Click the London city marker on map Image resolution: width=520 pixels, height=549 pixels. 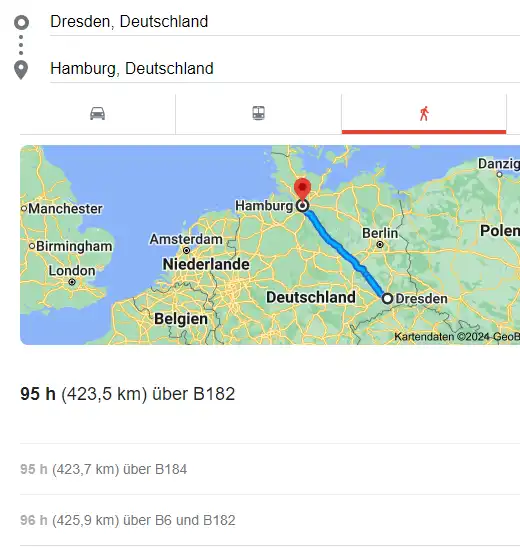point(72,282)
